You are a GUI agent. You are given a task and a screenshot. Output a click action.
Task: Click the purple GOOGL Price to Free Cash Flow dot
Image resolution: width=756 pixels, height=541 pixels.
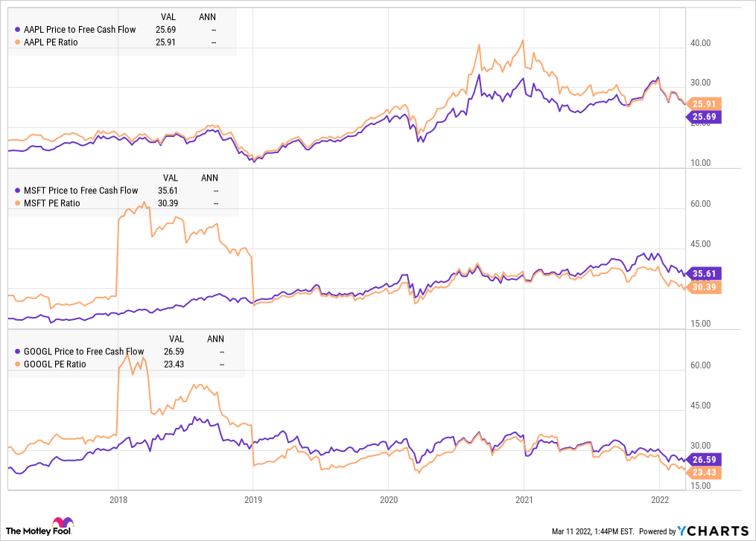(x=18, y=351)
